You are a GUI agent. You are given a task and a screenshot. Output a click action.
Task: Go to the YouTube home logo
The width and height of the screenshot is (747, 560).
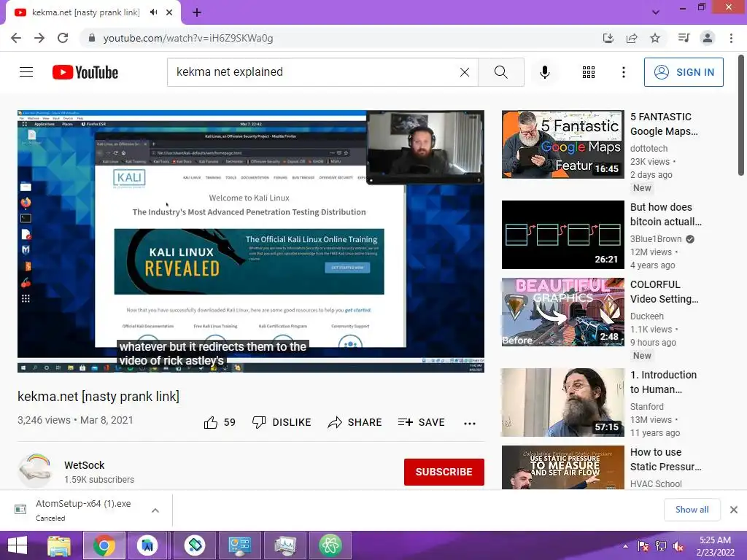click(85, 72)
